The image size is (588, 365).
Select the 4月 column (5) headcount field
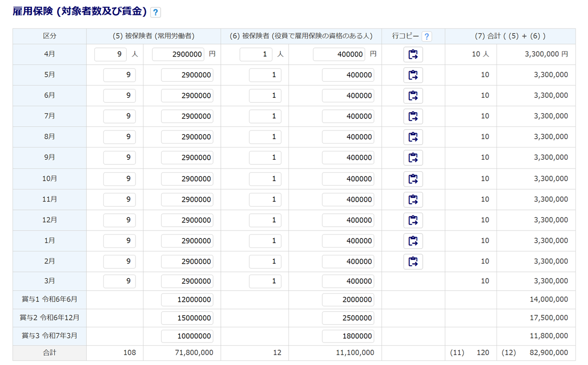tap(110, 54)
